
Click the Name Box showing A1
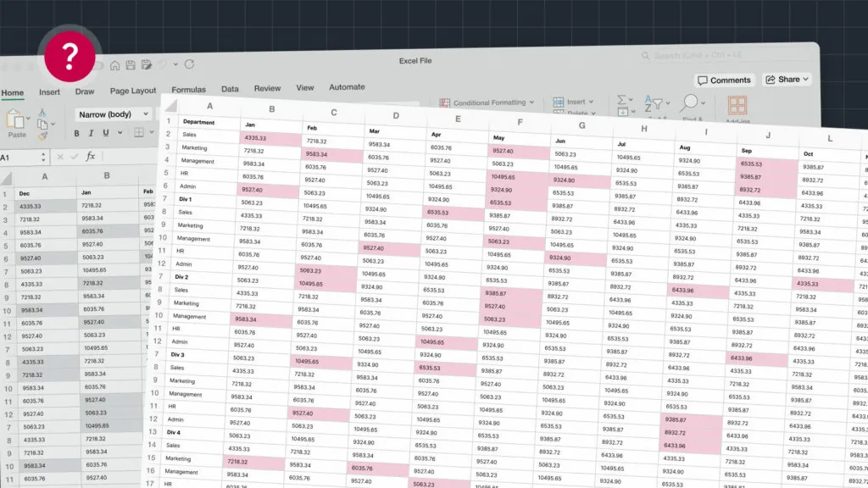coord(19,158)
